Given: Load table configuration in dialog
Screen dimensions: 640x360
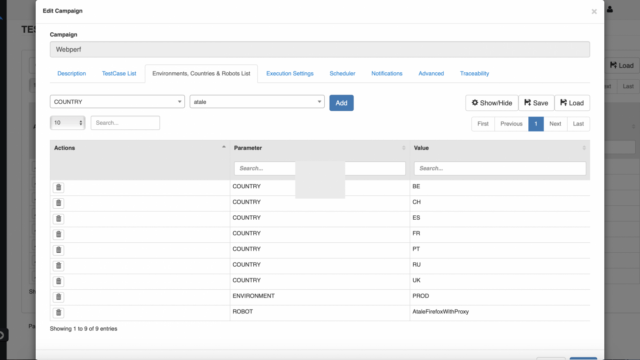Looking at the screenshot, I should [572, 103].
